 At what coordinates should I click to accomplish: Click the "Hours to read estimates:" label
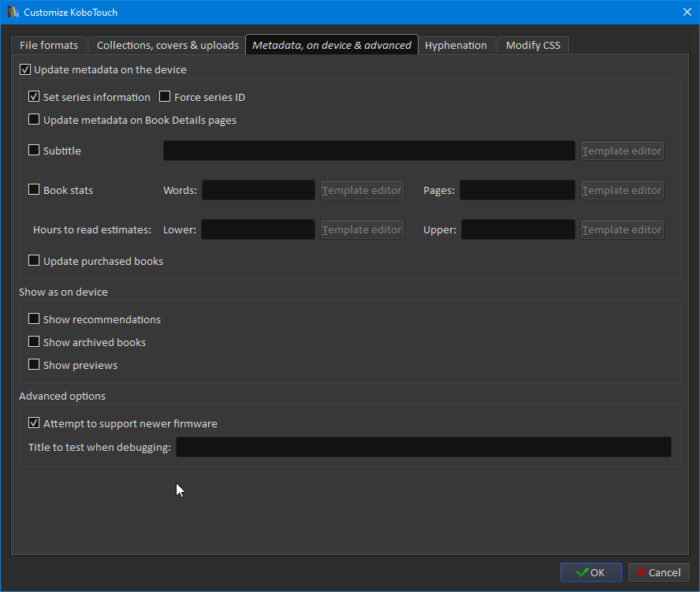92,229
